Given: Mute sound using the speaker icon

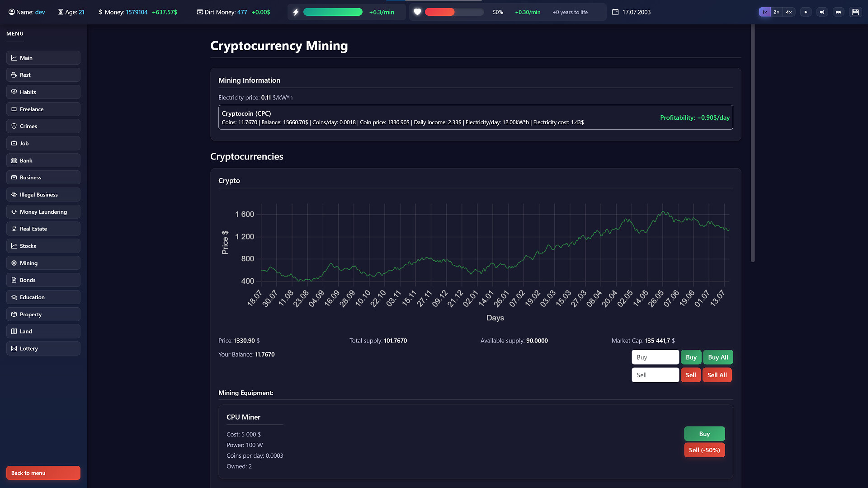Looking at the screenshot, I should (822, 12).
